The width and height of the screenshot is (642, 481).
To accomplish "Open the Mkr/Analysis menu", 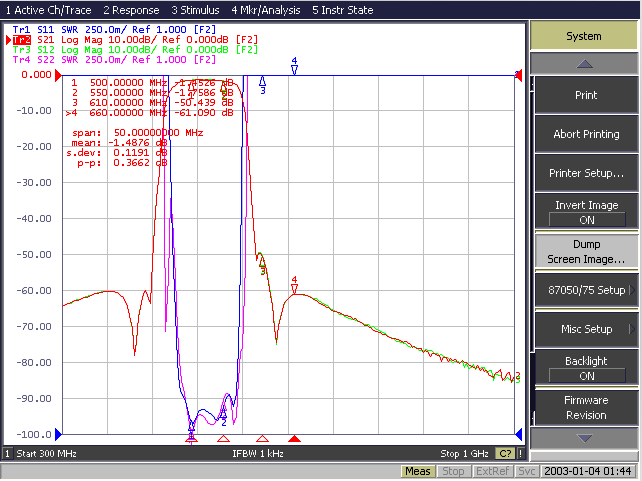I will pyautogui.click(x=266, y=10).
